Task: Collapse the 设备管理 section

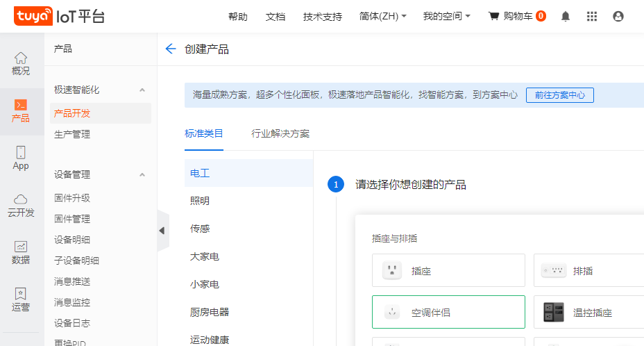Action: tap(142, 174)
